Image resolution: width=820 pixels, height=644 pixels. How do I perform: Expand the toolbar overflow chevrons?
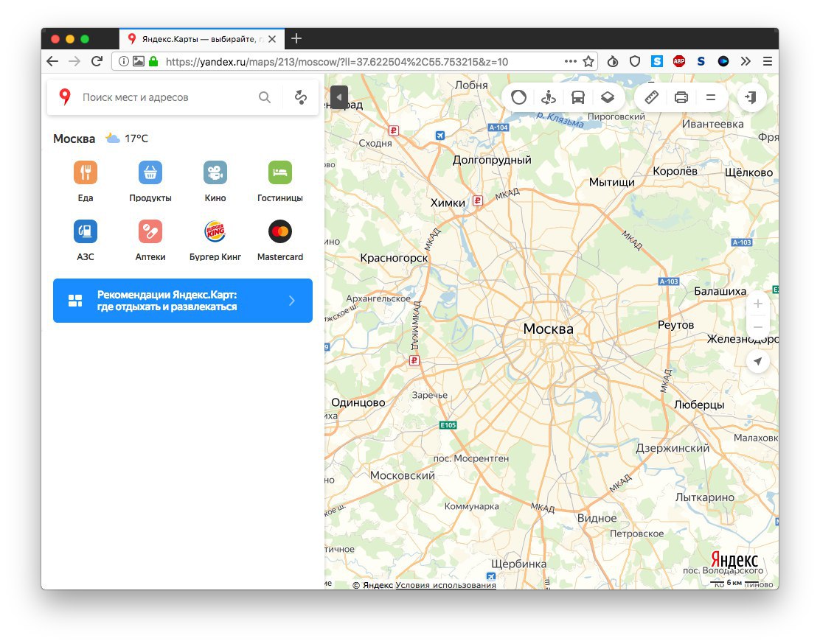pyautogui.click(x=746, y=61)
